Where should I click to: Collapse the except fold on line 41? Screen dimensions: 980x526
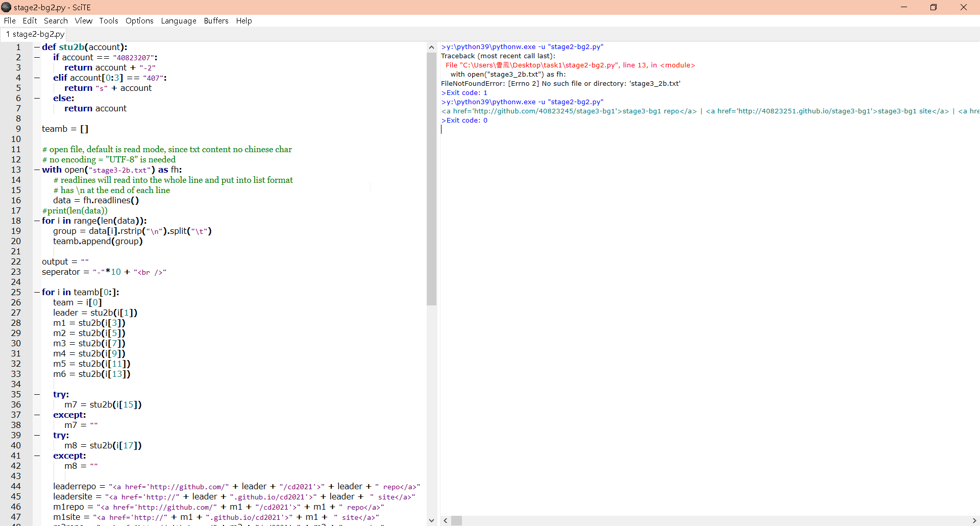point(37,456)
